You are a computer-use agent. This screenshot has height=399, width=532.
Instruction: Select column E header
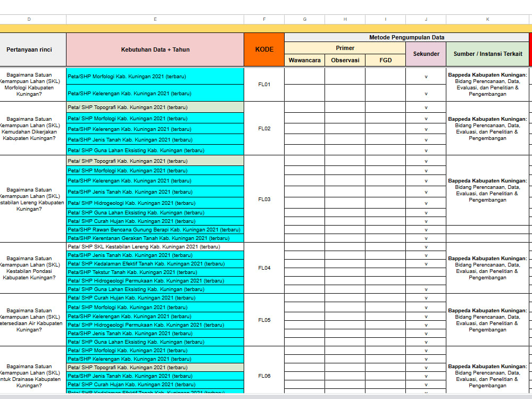[x=155, y=19]
